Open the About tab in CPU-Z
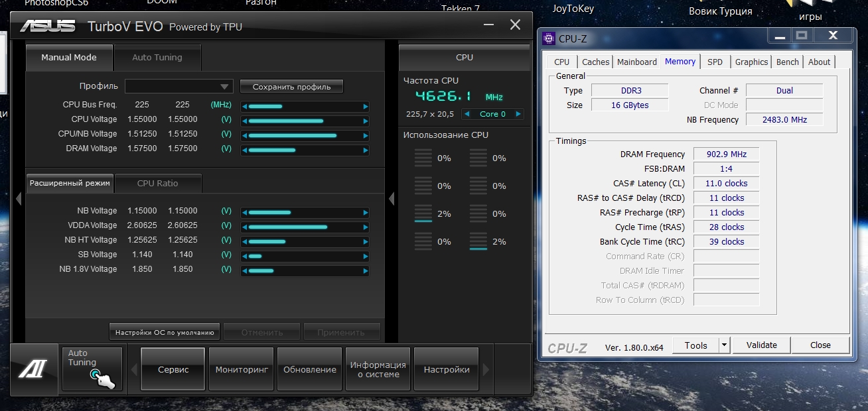868x411 pixels. (x=819, y=62)
